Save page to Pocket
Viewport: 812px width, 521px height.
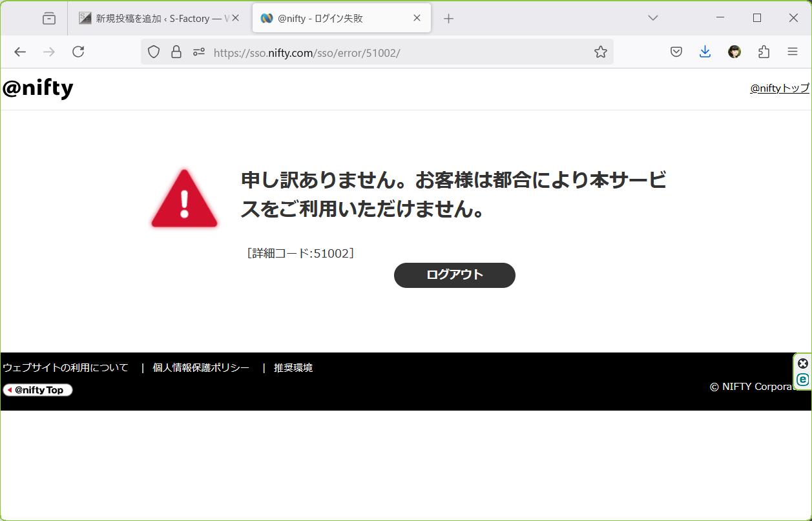pyautogui.click(x=676, y=52)
